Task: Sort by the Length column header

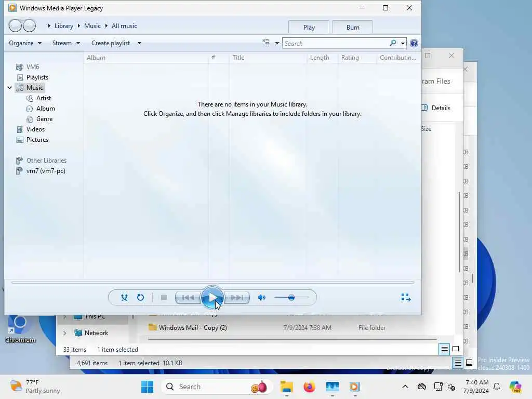Action: (x=322, y=58)
